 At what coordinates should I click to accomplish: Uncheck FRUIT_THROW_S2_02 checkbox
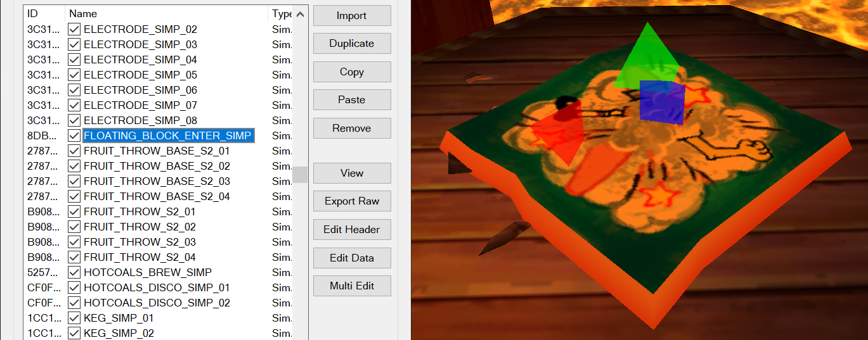(x=74, y=227)
